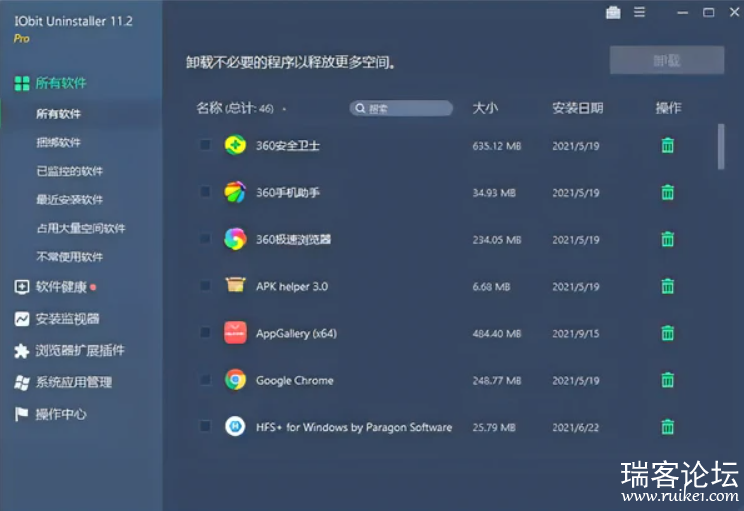744x511 pixels.
Task: Click the 所有软件 grid icon
Action: click(x=22, y=84)
